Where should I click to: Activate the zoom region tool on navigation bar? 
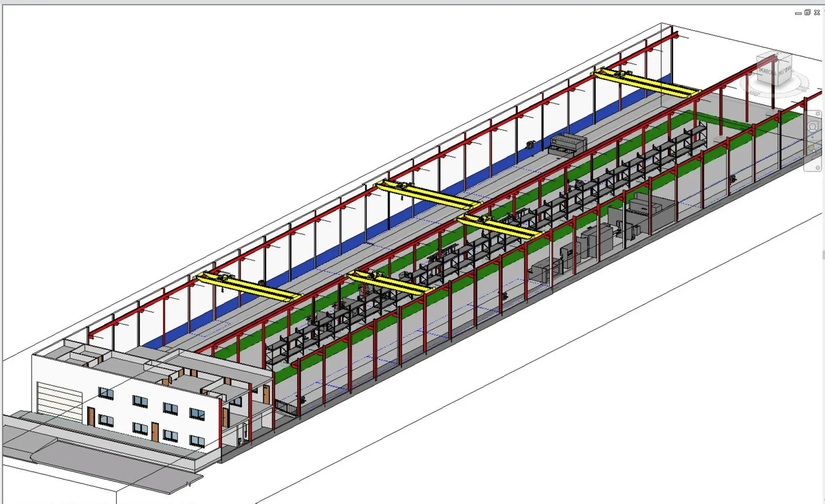tap(811, 148)
